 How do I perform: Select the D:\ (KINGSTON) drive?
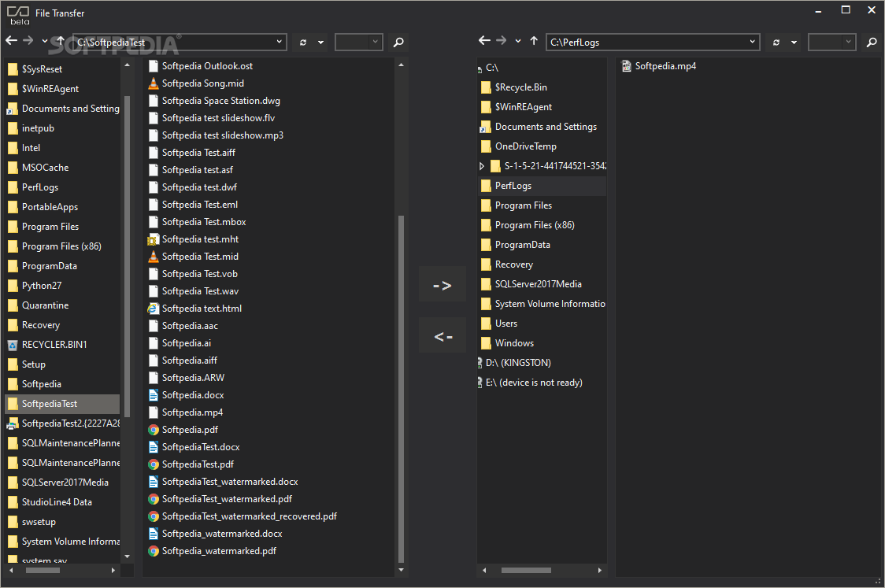515,363
